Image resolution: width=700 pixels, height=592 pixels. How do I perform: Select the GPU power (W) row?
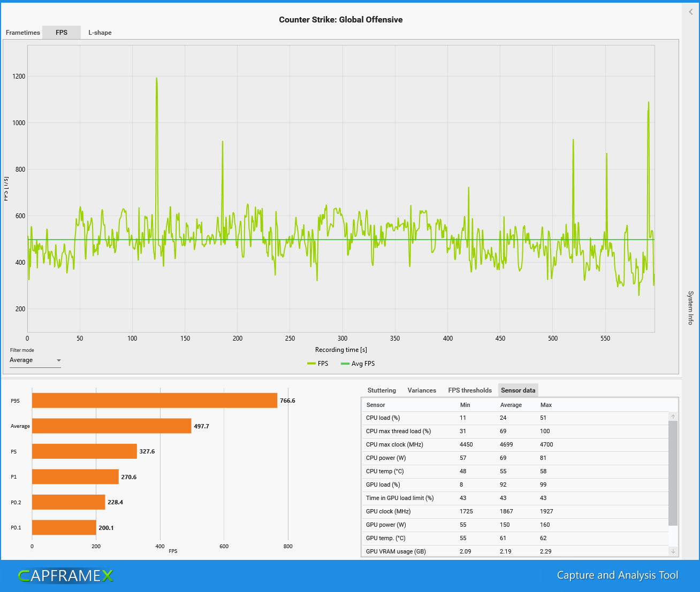(x=515, y=525)
